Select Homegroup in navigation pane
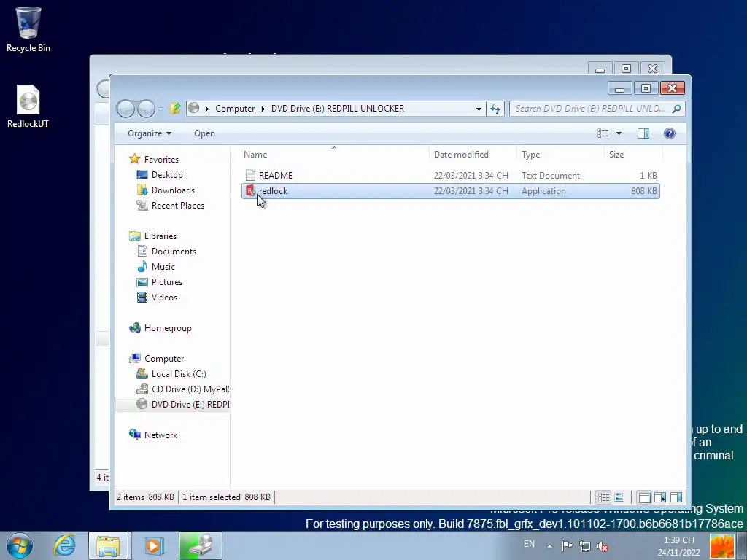The height and width of the screenshot is (560, 747). click(168, 328)
